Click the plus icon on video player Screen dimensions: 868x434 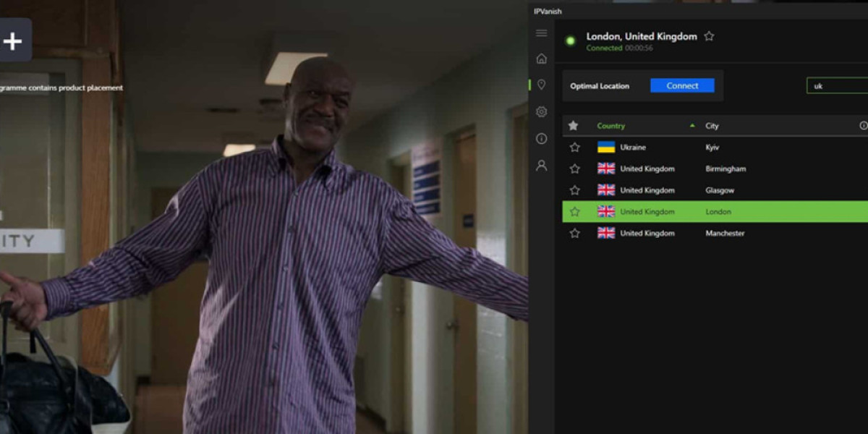(13, 41)
